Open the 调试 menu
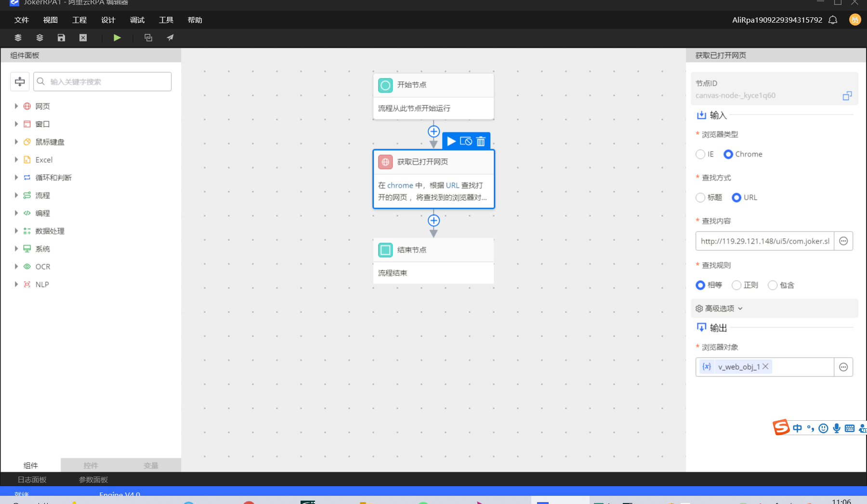This screenshot has width=867, height=504. (x=137, y=20)
